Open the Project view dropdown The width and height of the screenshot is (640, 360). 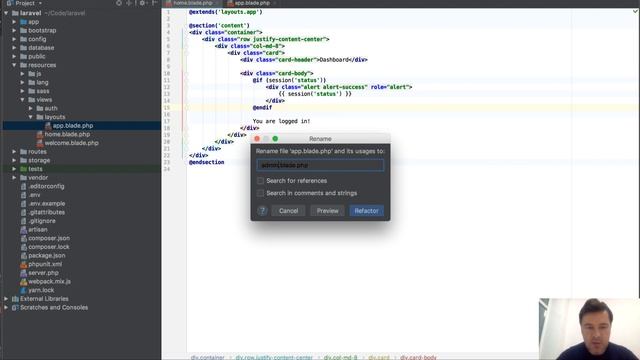tap(24, 3)
